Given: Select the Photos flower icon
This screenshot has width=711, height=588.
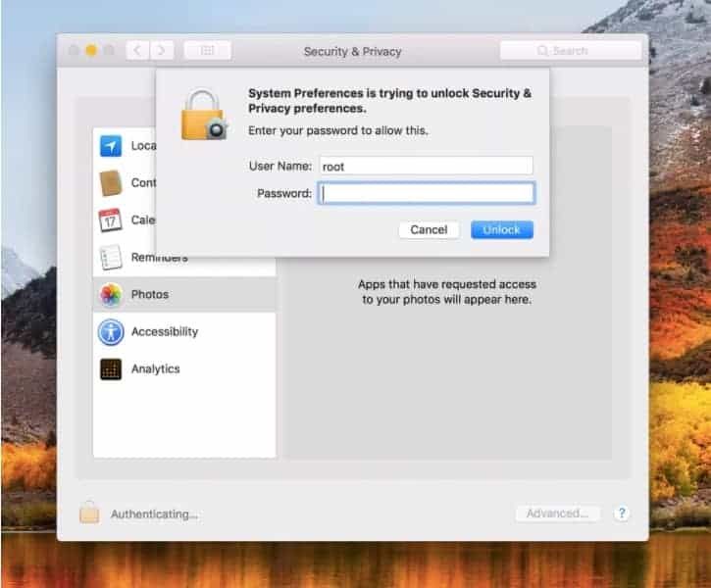Looking at the screenshot, I should (x=111, y=295).
